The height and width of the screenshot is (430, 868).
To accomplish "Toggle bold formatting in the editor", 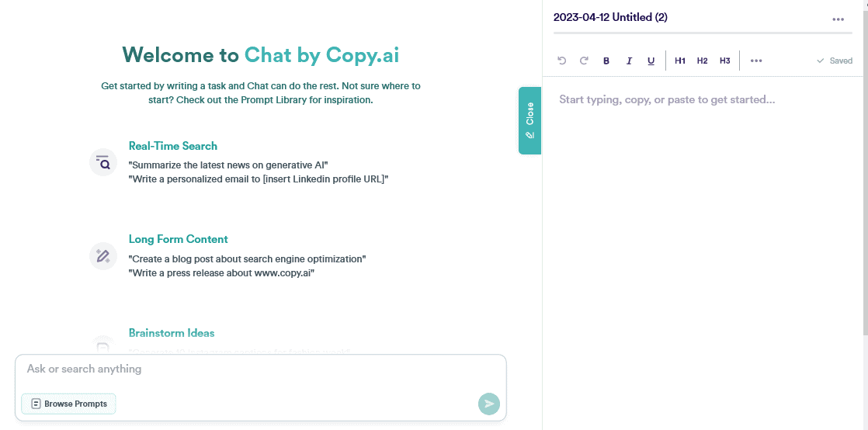I will coord(606,61).
